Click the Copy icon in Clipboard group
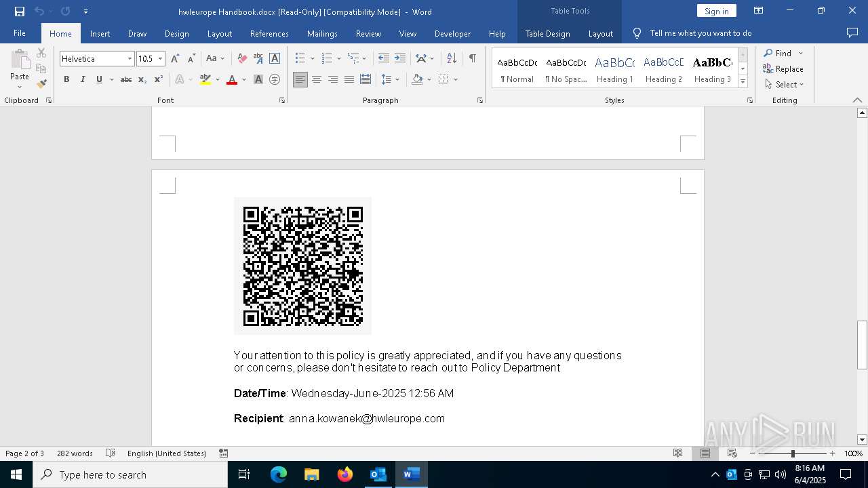 (x=41, y=68)
